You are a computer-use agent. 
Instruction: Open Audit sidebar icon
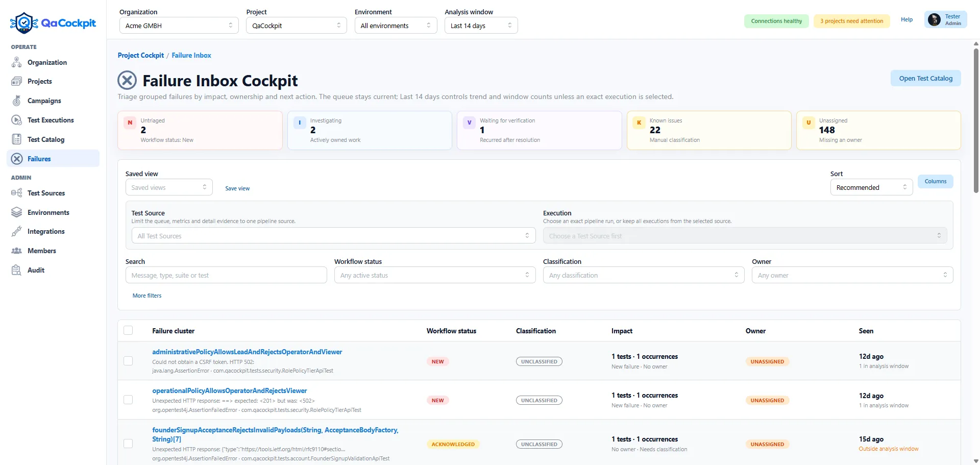17,270
